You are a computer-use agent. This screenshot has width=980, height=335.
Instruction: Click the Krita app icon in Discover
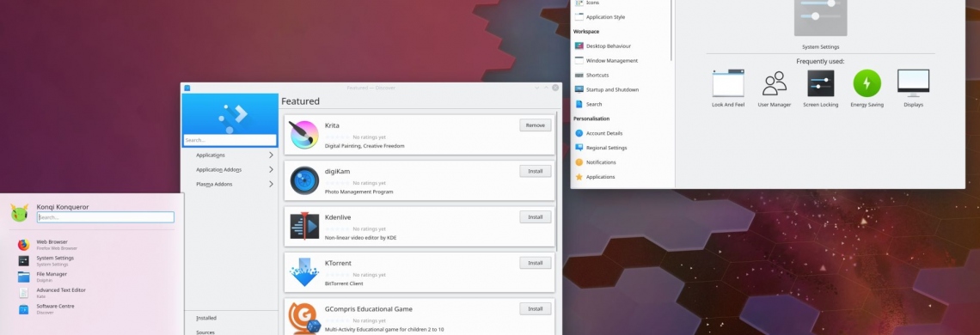click(304, 134)
